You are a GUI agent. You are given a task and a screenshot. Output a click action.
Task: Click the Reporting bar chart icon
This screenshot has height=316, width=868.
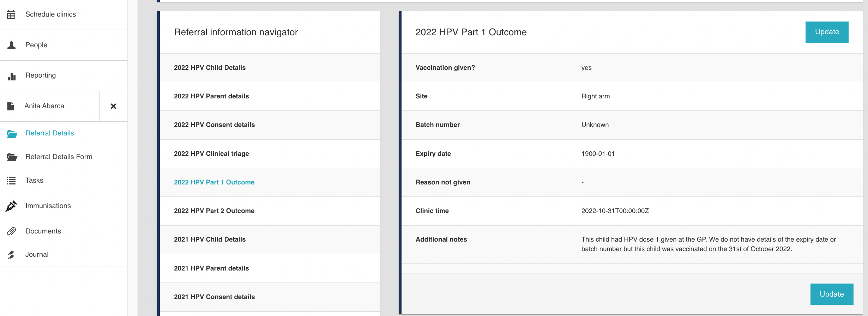(12, 76)
